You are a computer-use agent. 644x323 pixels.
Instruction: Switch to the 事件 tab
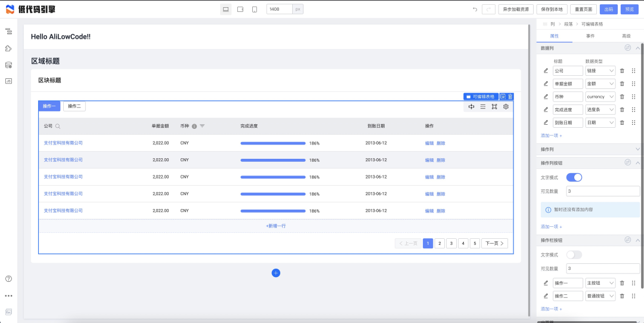pos(590,36)
